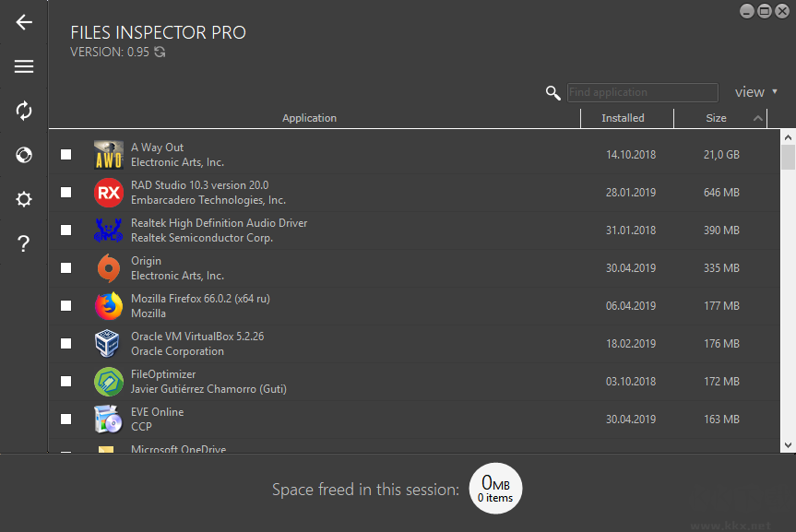Click the search magnifier icon
The width and height of the screenshot is (796, 532).
point(552,93)
